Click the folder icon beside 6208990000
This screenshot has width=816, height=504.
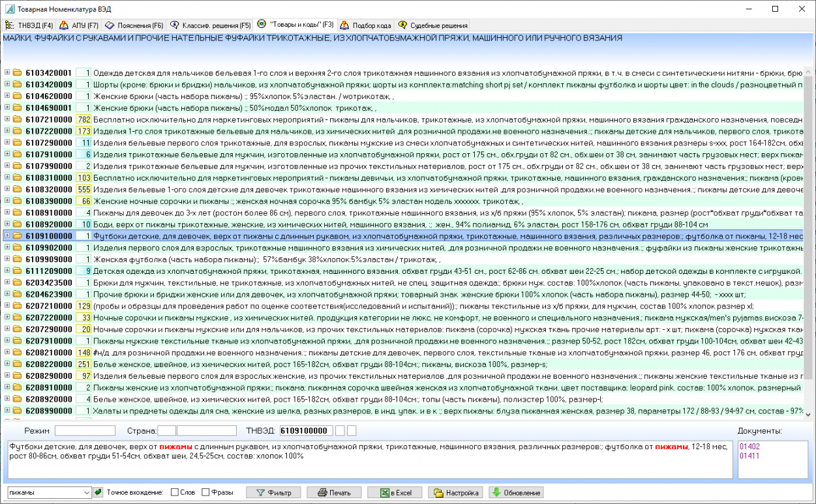click(18, 411)
